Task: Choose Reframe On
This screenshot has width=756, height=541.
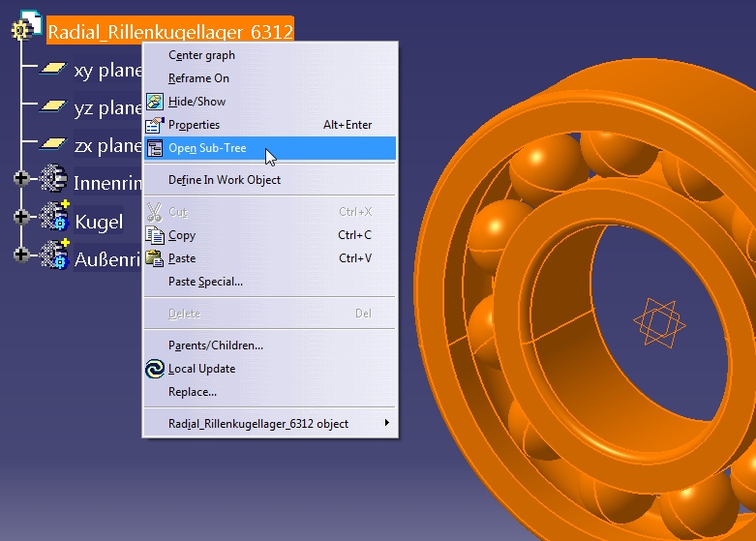Action: point(270,78)
